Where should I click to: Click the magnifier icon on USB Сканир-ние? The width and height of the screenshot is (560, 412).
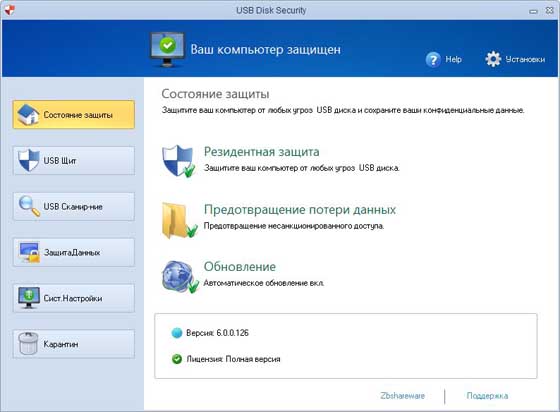pos(29,206)
